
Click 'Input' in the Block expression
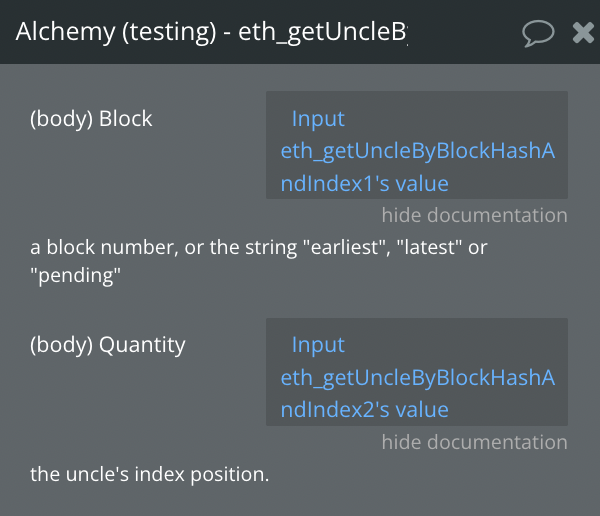pos(318,119)
